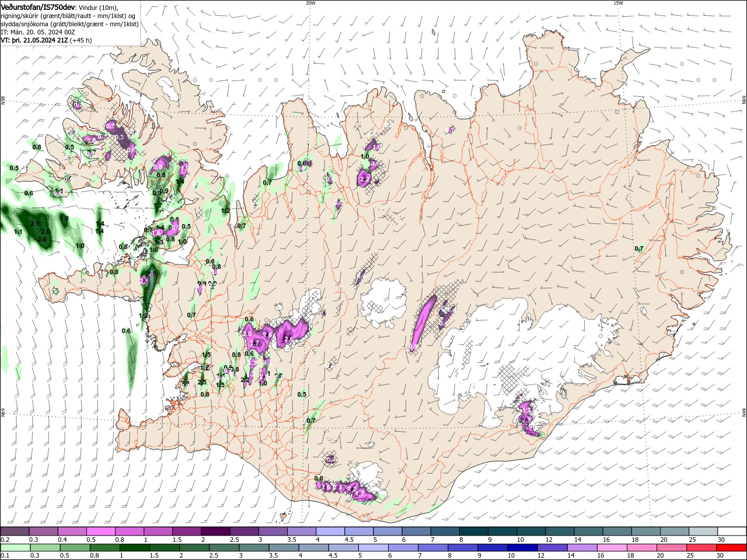Click the 2.5 gray-green swatch in lower scale
The height and width of the screenshot is (560, 747).
(x=224, y=548)
